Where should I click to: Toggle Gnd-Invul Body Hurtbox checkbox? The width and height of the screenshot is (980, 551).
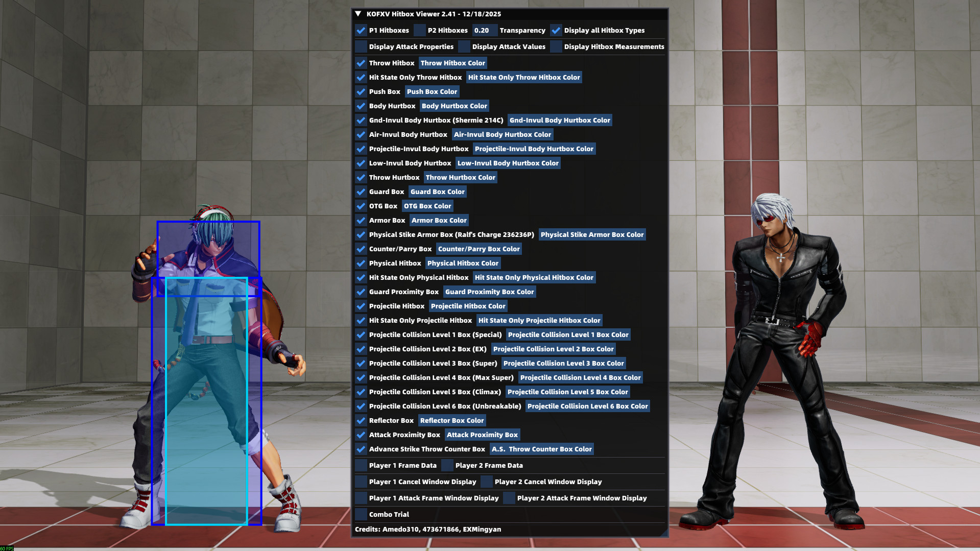361,120
